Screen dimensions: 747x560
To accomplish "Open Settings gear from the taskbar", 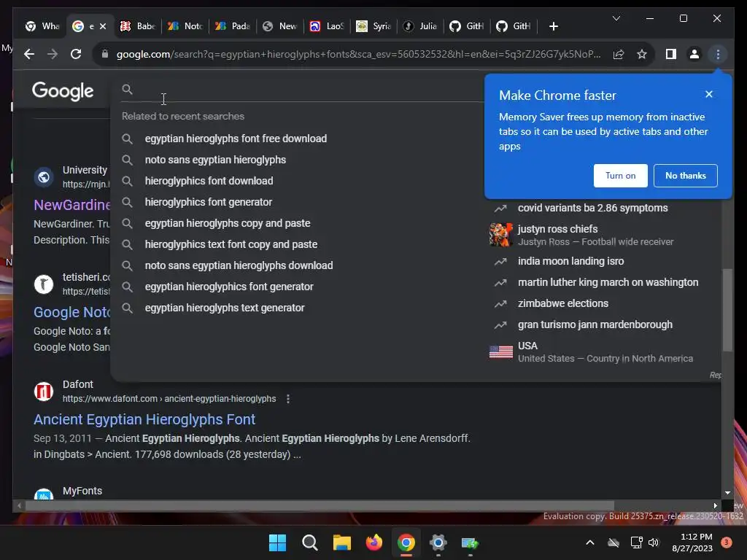I will 438,542.
